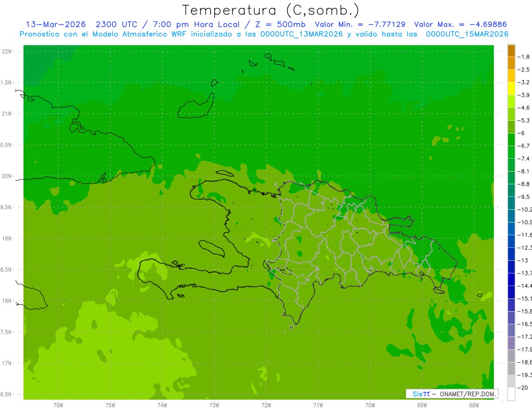Click the '70W' longitude label
The image size is (532, 411).
370,405
